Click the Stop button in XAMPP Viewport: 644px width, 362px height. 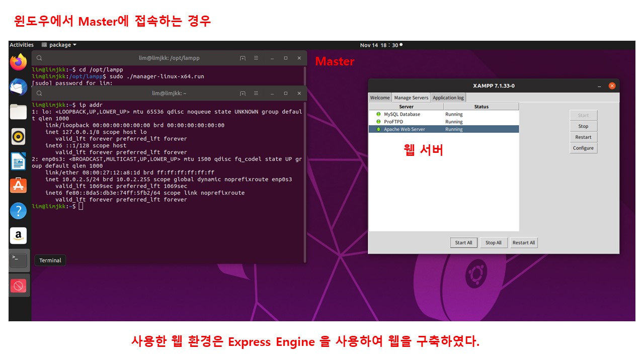tap(583, 126)
